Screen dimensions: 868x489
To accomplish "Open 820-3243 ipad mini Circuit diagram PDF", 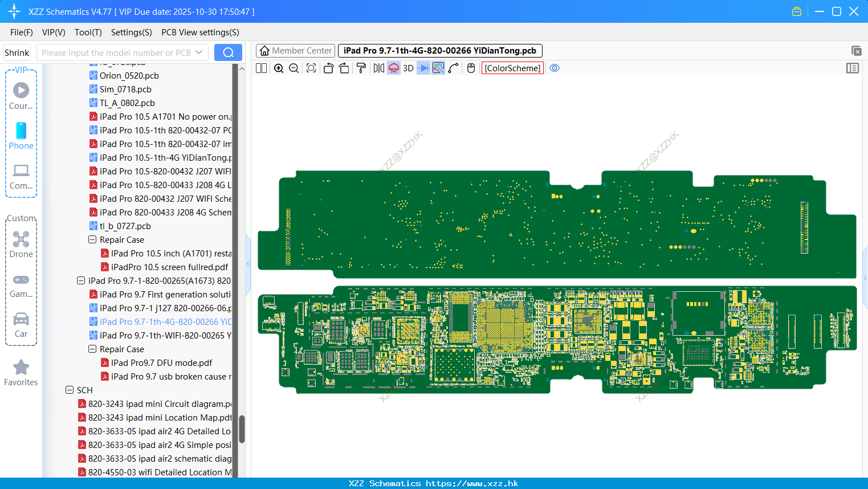I will 154,404.
